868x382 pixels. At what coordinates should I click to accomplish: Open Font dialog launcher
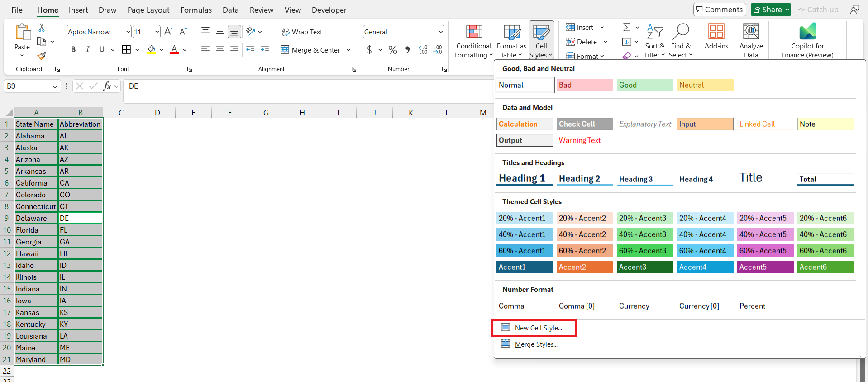(190, 69)
